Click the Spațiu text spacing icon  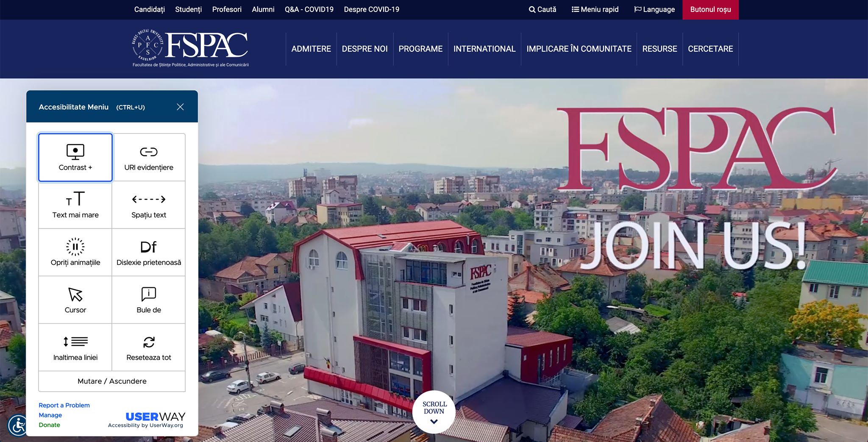tap(149, 199)
